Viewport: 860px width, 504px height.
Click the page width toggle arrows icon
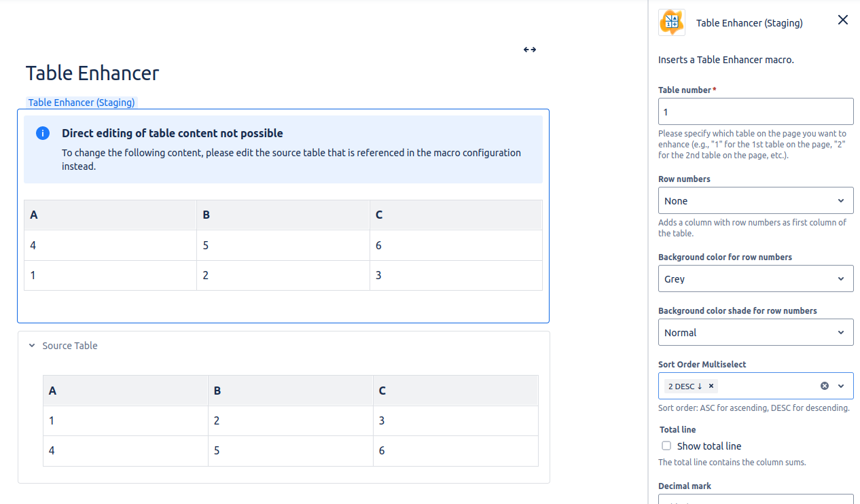point(530,50)
